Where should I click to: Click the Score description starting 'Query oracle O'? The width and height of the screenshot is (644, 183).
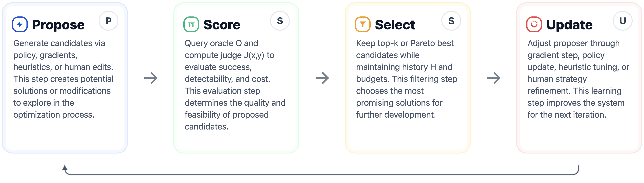tap(235, 85)
